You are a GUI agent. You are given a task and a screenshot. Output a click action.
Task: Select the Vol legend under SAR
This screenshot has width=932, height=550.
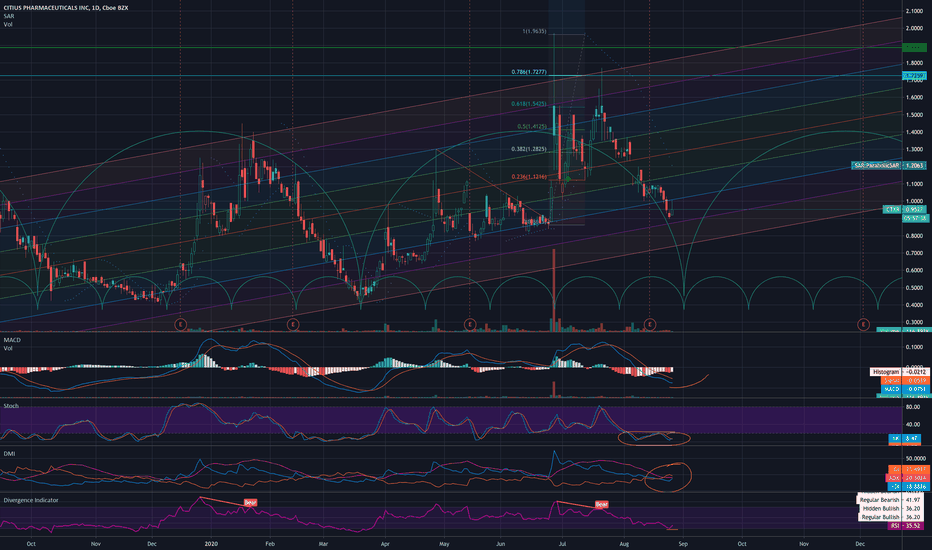(8, 24)
